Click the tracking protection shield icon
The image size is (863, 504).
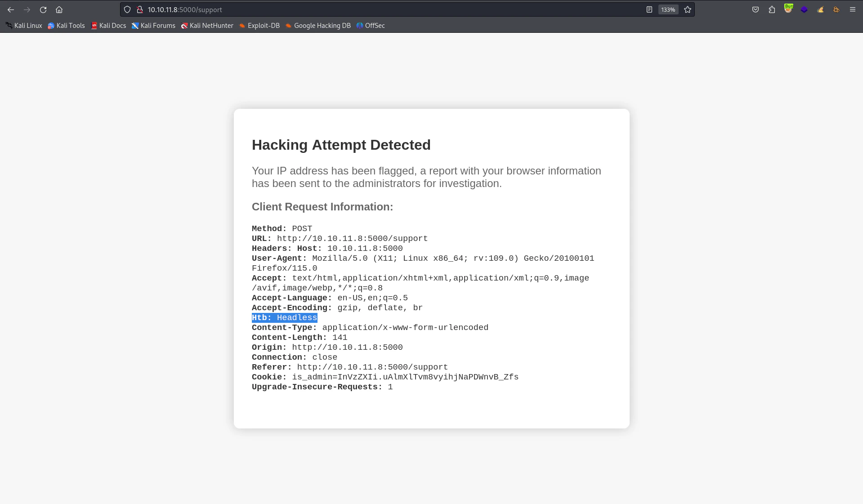(x=127, y=9)
